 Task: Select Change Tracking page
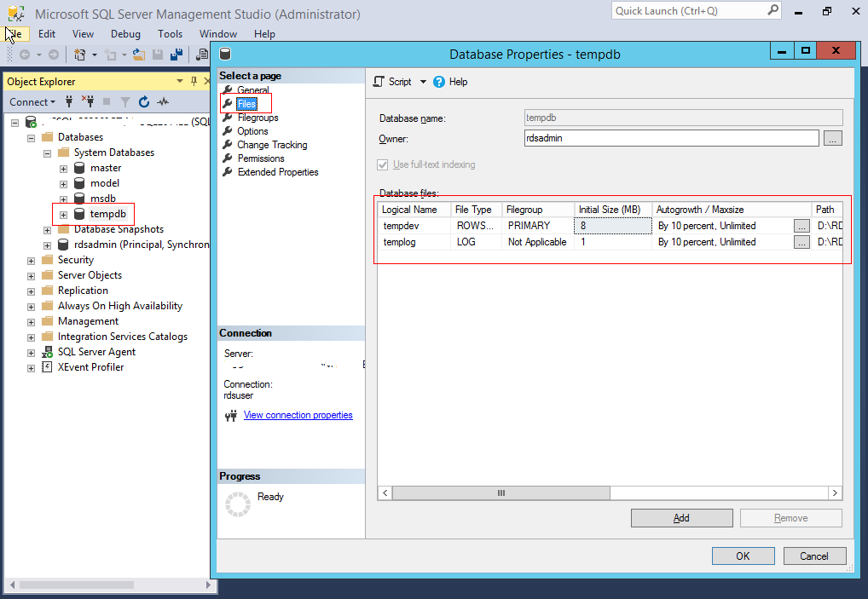click(x=272, y=145)
